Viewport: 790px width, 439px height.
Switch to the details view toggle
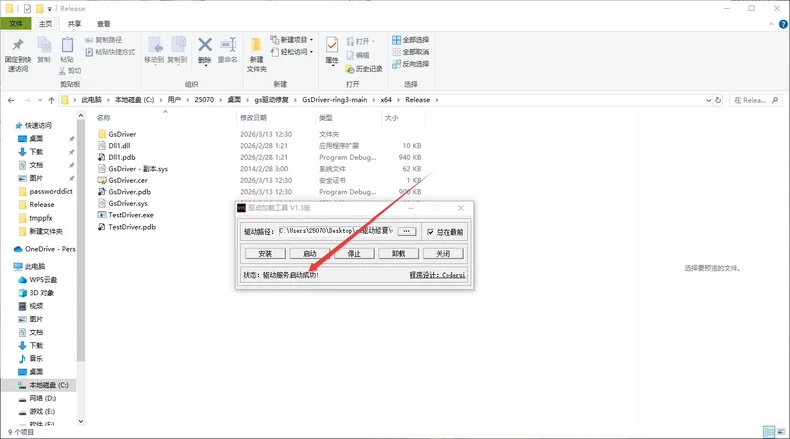(x=769, y=432)
